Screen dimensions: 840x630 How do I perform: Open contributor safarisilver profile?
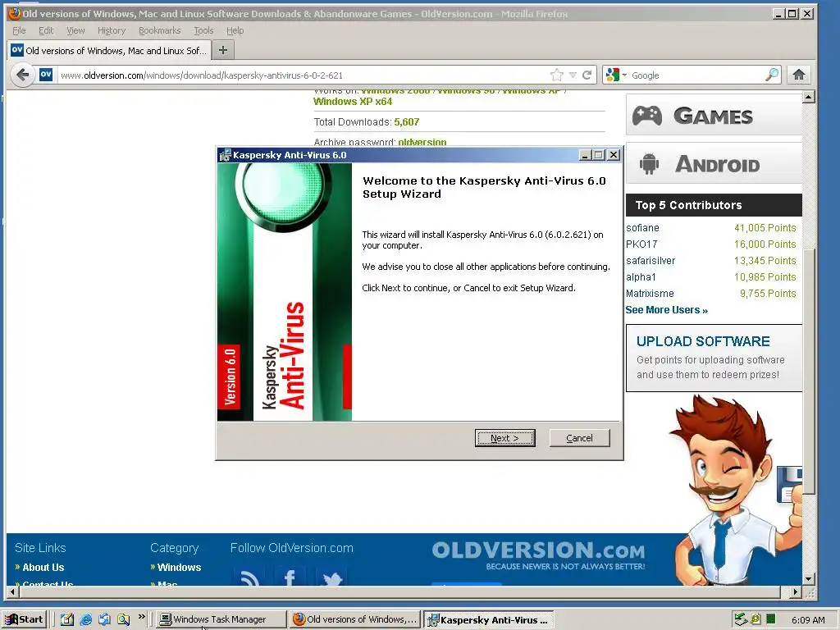[651, 260]
